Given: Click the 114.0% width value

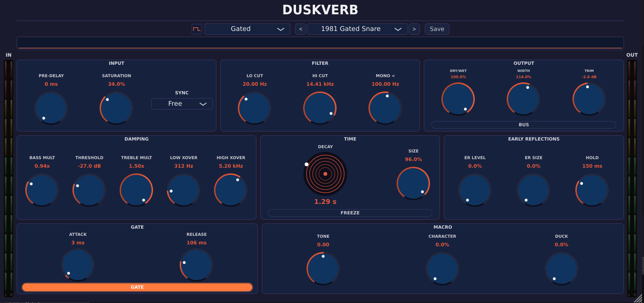Looking at the screenshot, I should click(523, 77).
